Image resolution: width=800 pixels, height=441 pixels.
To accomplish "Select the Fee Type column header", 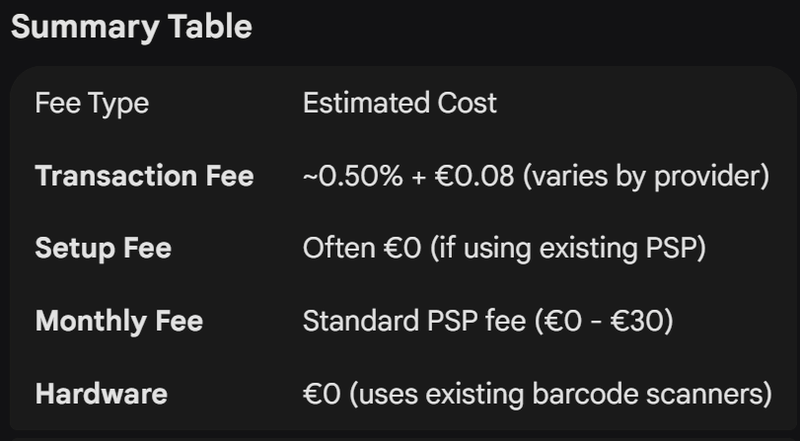I will tap(89, 103).
